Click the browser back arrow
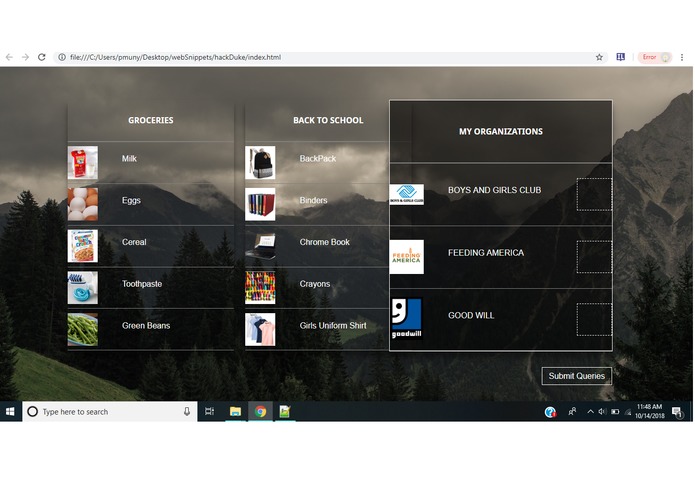 coord(9,57)
